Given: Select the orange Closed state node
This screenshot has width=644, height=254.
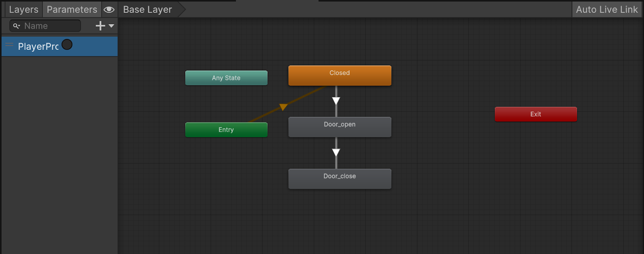Looking at the screenshot, I should (x=340, y=75).
